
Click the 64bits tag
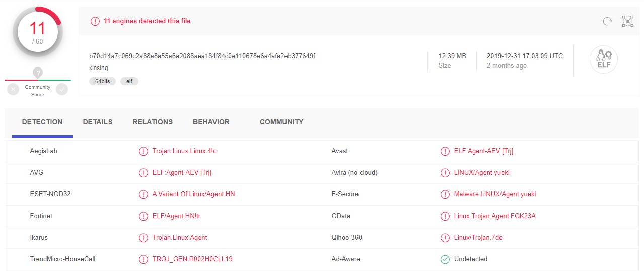pyautogui.click(x=103, y=81)
